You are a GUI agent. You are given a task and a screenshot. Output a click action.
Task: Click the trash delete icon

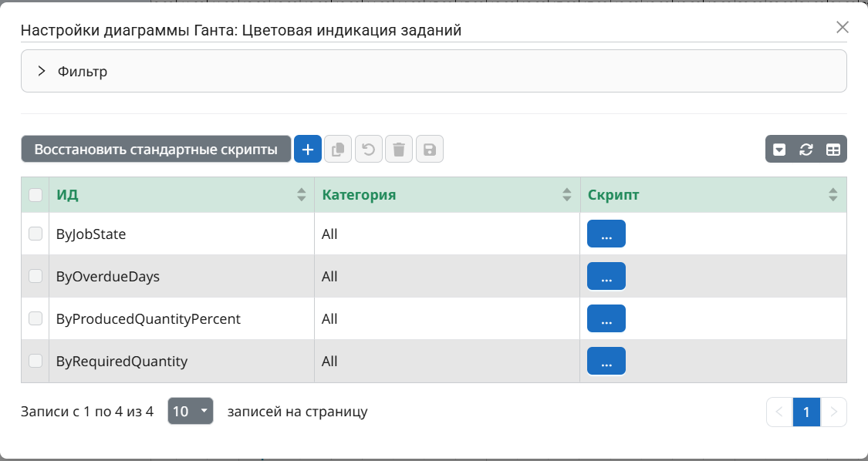399,150
